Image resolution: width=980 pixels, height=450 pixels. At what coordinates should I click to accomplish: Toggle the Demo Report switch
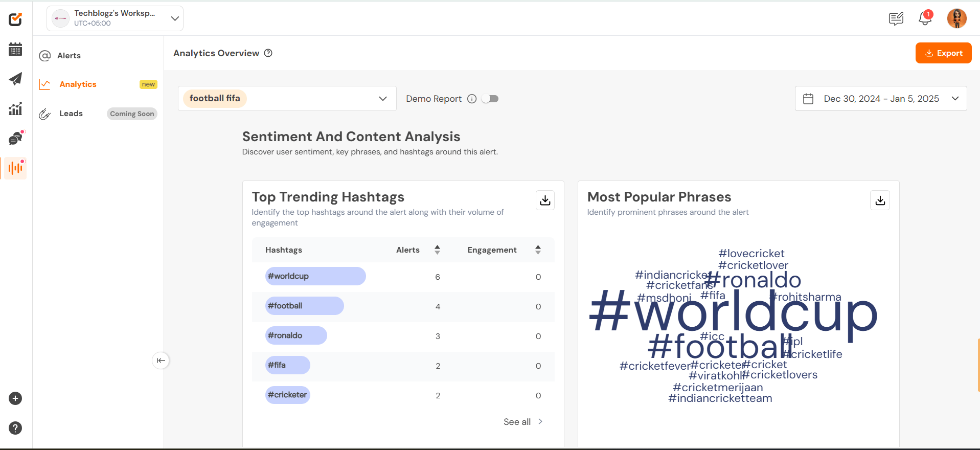pos(490,99)
